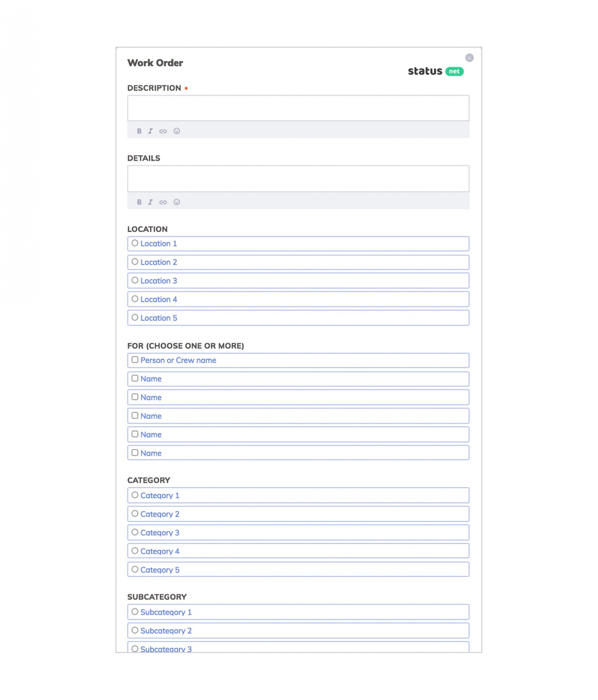Insert a link from the Description toolbar
Screen dimensions: 598x700
pyautogui.click(x=163, y=131)
